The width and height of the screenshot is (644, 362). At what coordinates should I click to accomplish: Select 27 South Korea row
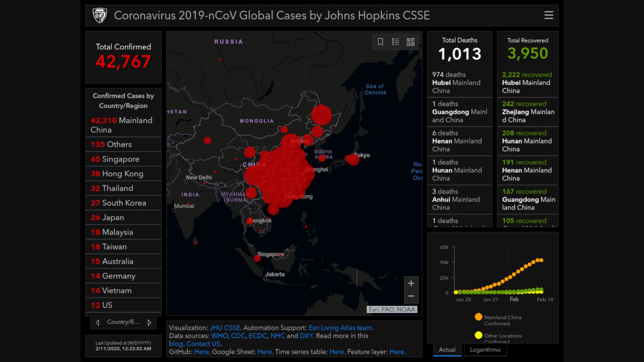pos(123,203)
